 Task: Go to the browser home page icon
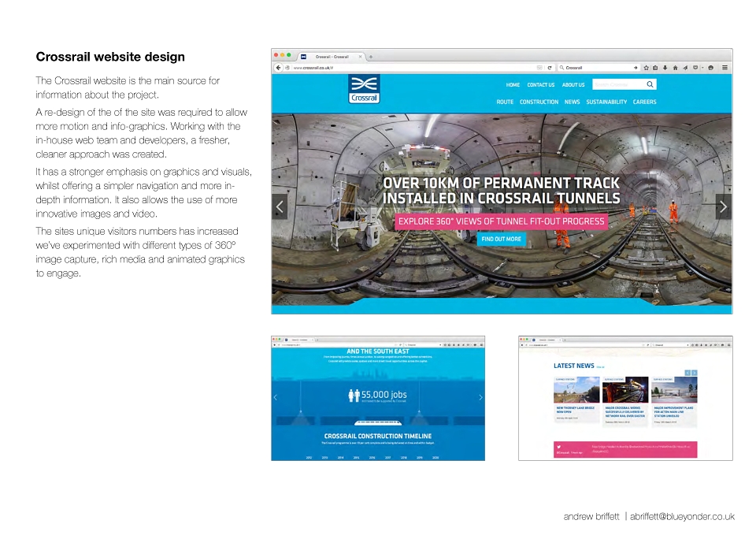click(675, 68)
